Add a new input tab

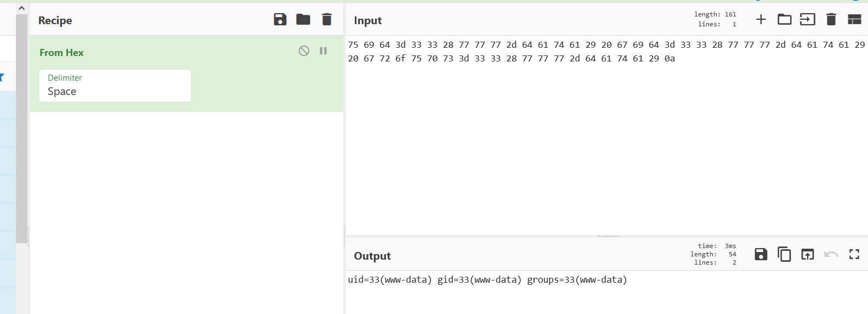[x=761, y=20]
